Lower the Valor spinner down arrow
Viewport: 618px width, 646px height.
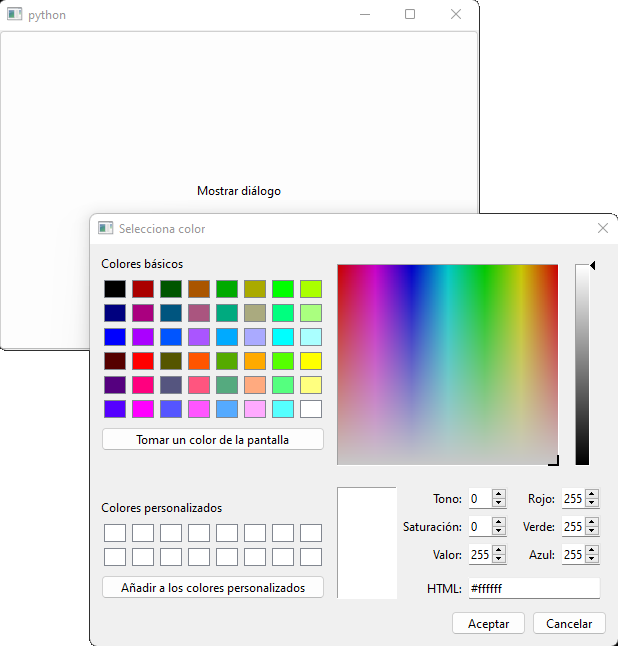(x=499, y=559)
